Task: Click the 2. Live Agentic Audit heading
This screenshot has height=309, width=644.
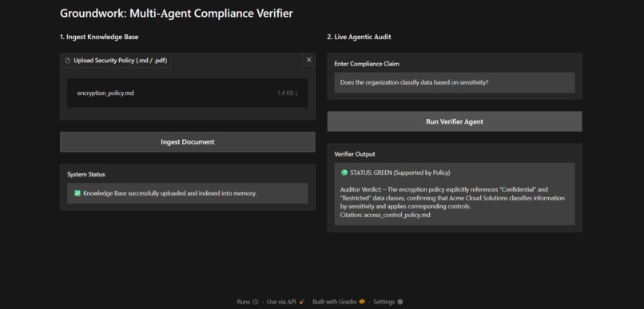Action: tap(359, 37)
